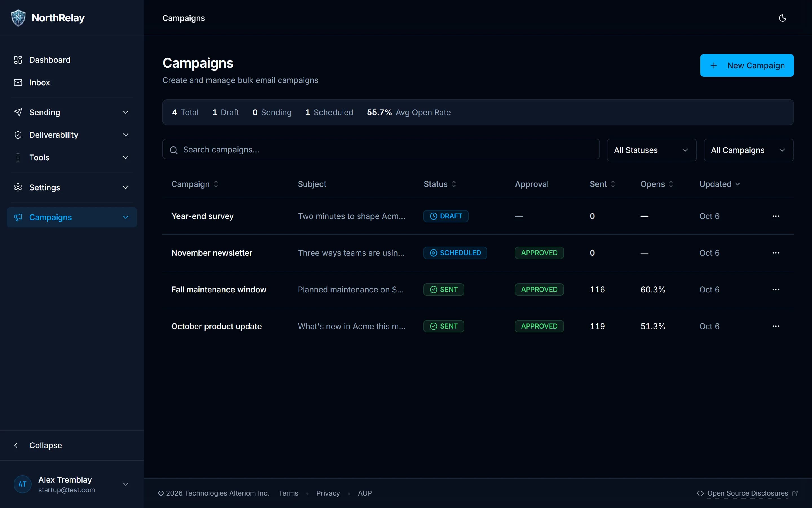
Task: Click the SCHEDULED status badge
Action: coord(455,253)
